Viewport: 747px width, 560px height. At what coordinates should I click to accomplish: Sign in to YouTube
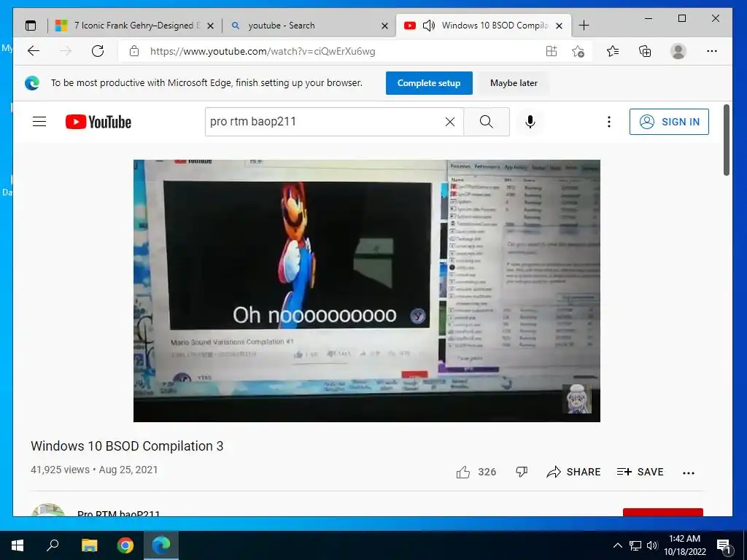coord(669,122)
